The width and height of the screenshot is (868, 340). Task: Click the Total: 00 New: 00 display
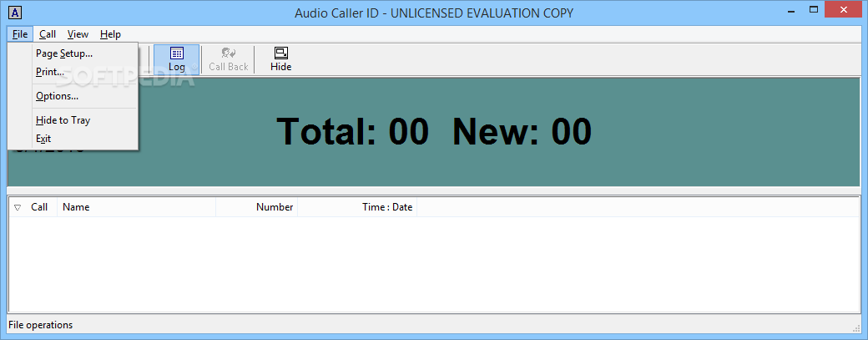pos(434,132)
